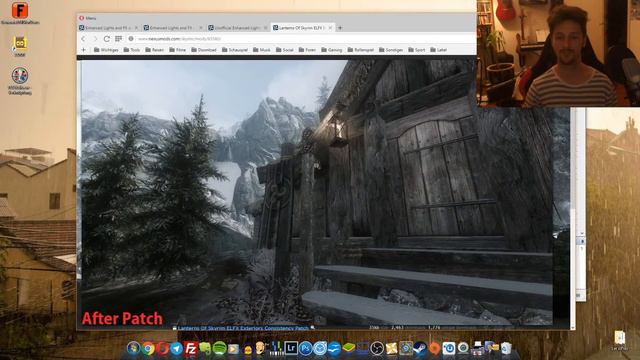Open OBS Studio from the dock
The image size is (640, 360).
[377, 348]
